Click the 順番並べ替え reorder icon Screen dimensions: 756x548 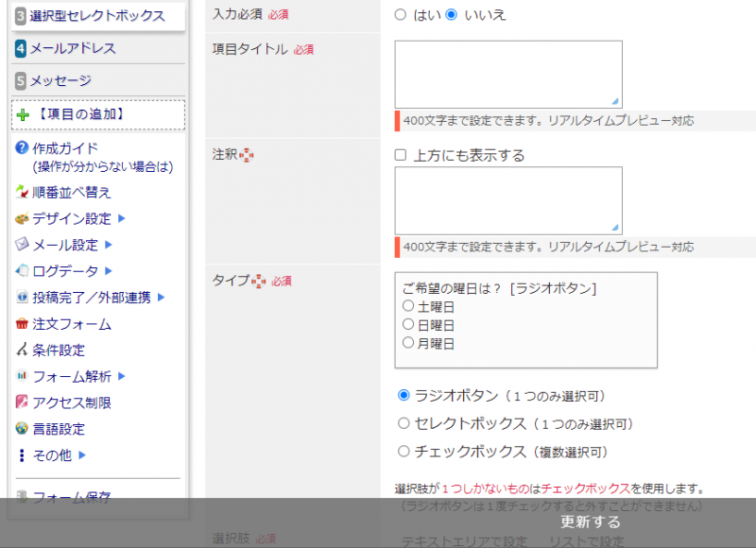click(x=23, y=193)
